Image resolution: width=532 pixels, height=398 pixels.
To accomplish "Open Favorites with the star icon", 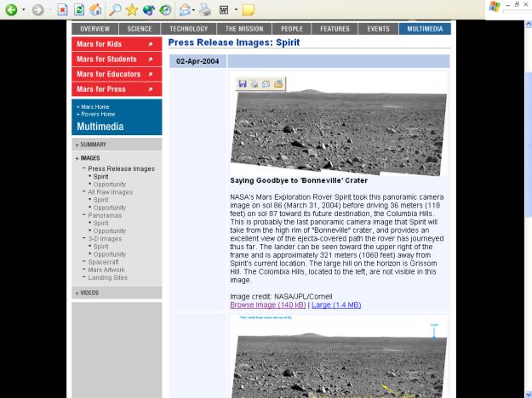I will pyautogui.click(x=132, y=10).
